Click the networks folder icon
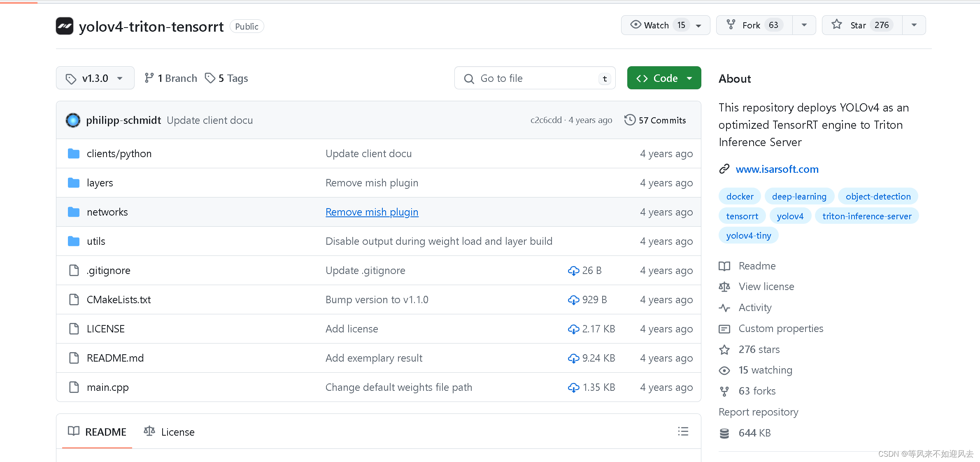Viewport: 980px width, 462px height. click(x=74, y=212)
